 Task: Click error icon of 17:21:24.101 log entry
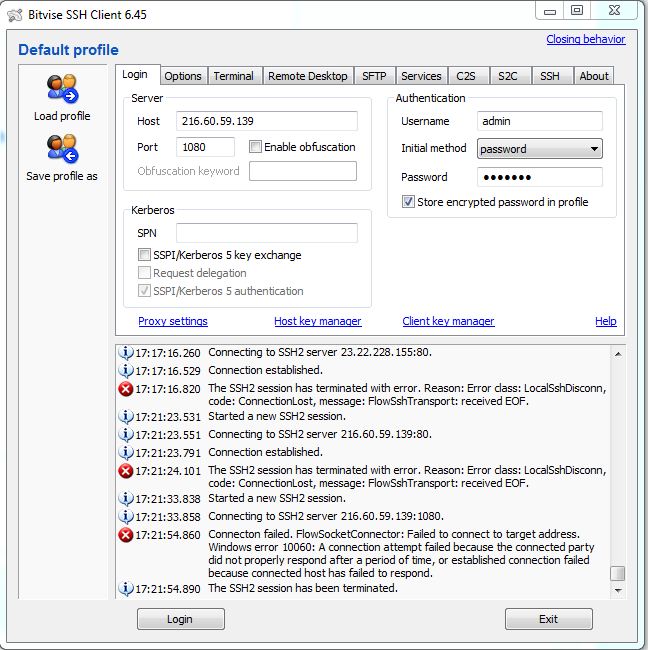pos(125,471)
